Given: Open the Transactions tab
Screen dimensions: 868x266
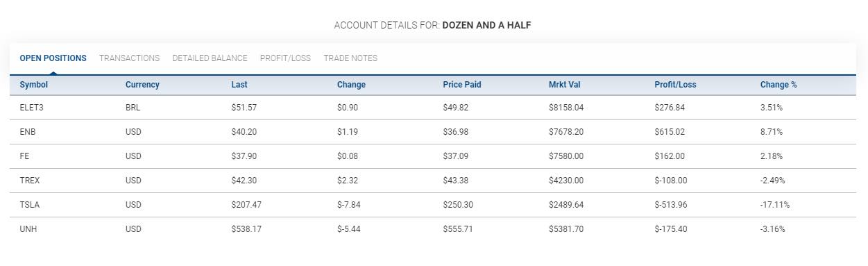Looking at the screenshot, I should pos(129,58).
